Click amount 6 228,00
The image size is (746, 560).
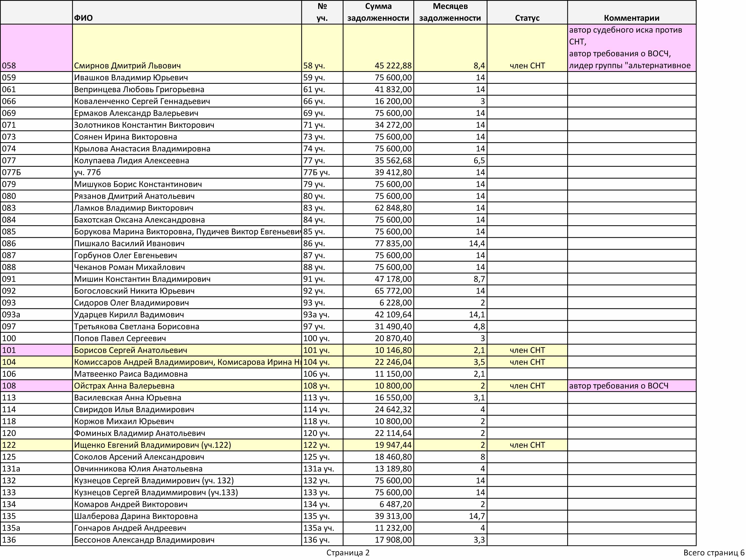click(x=396, y=303)
